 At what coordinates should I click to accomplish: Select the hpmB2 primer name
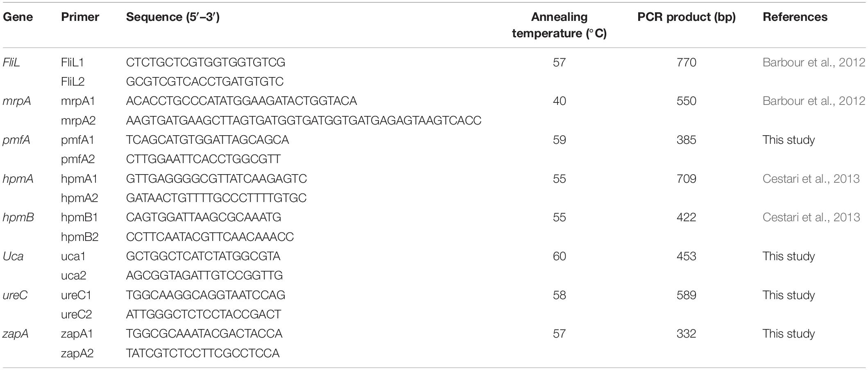point(80,237)
